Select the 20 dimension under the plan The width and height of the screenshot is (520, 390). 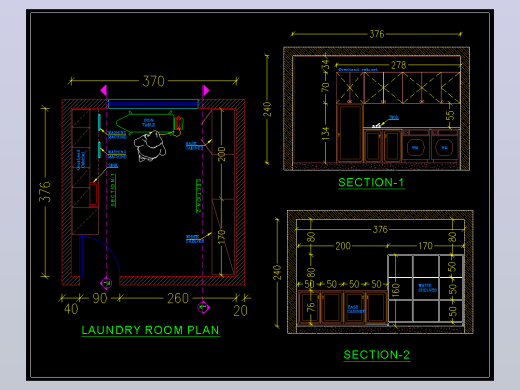click(240, 311)
